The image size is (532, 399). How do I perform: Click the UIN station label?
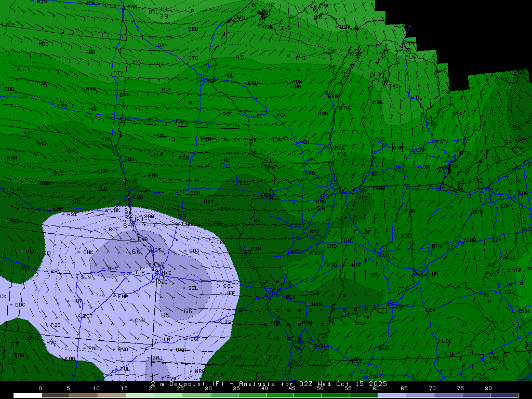tap(256, 249)
